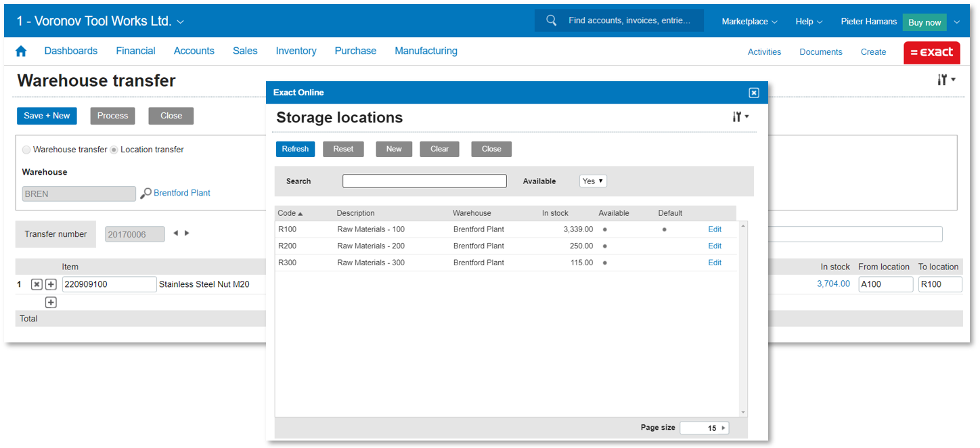This screenshot has width=980, height=448.
Task: Open the Manufacturing menu
Action: tap(426, 51)
